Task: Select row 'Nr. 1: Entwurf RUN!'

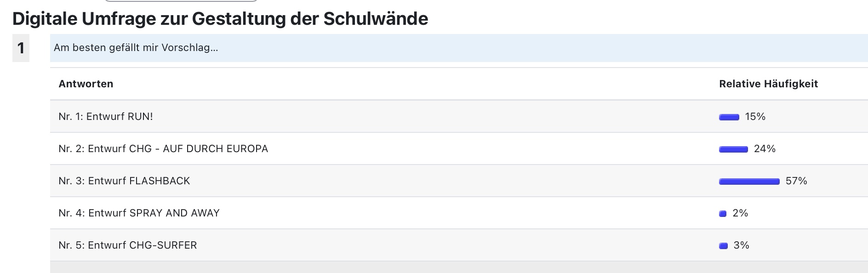Action: [459, 116]
